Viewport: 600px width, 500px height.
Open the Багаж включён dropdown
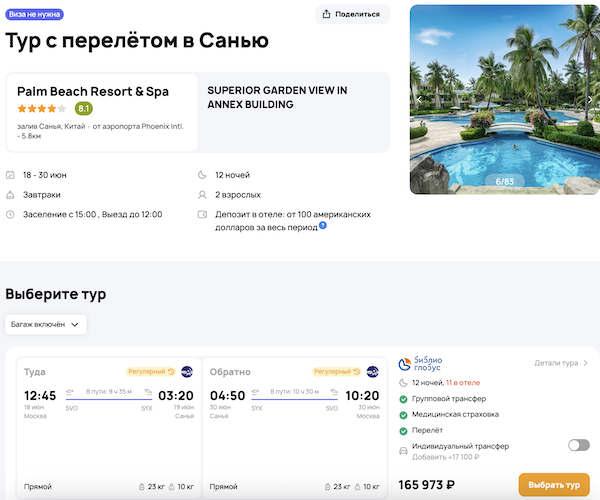(x=46, y=324)
